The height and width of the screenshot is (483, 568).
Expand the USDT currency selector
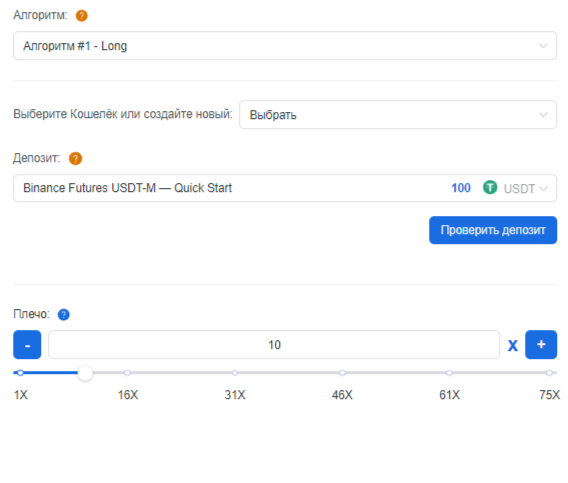(525, 188)
